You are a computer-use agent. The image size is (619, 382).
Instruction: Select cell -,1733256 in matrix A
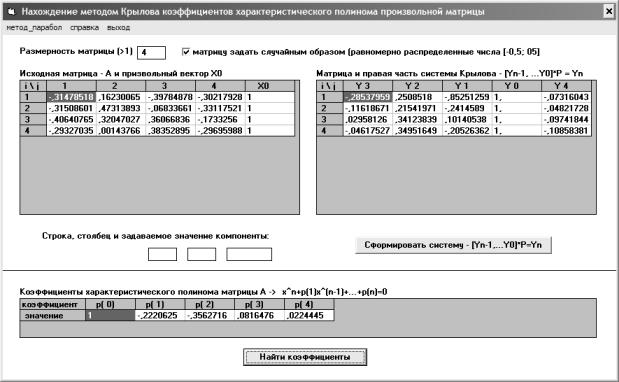(220, 119)
